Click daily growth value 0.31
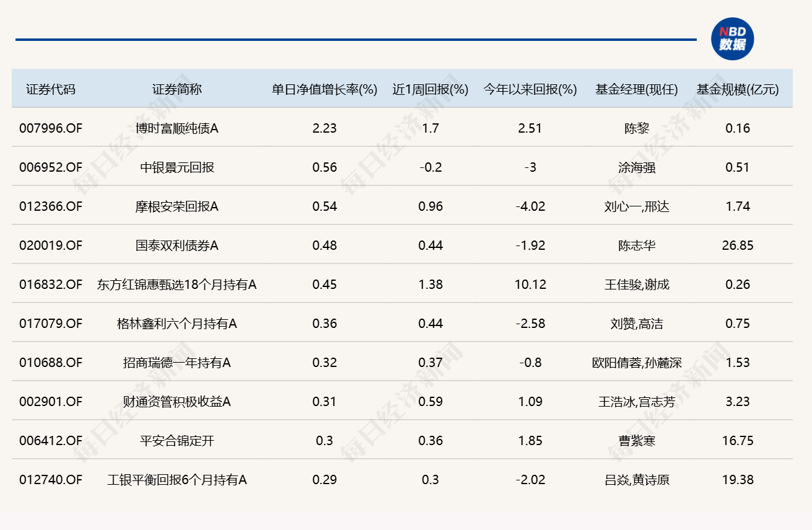Screen dimensions: 812x530 [x=325, y=402]
